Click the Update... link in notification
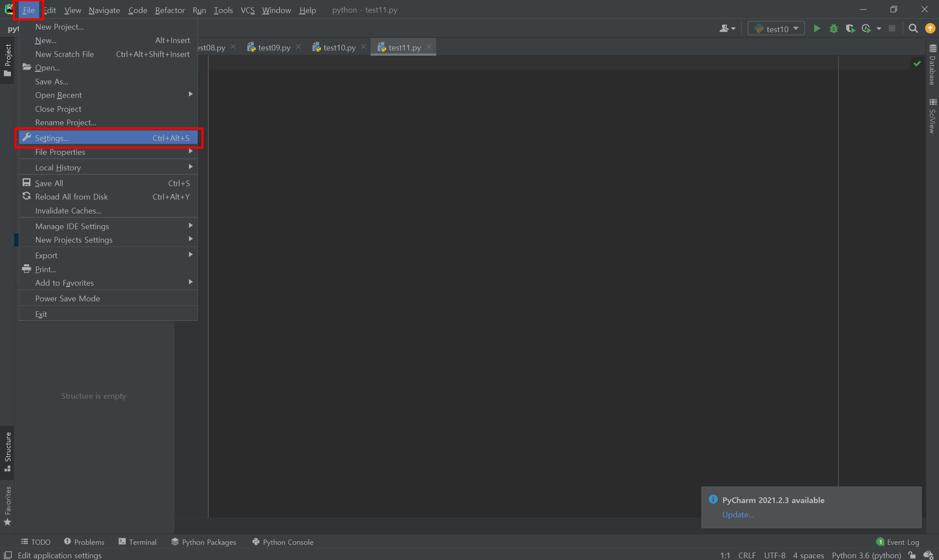 (x=738, y=514)
